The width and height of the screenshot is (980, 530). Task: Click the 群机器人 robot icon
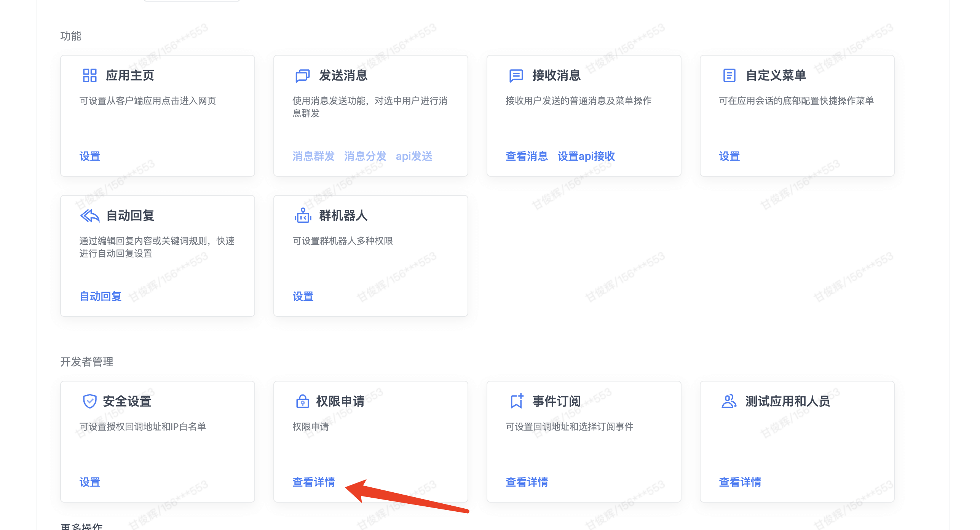[302, 215]
